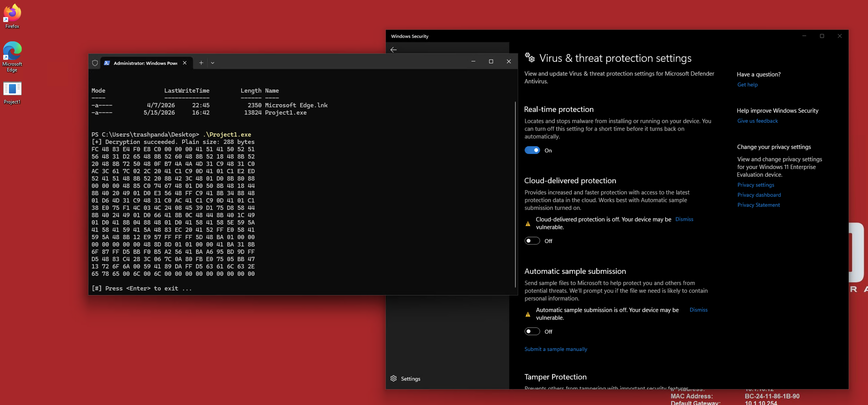Open the Privacy dashboard link

[759, 195]
